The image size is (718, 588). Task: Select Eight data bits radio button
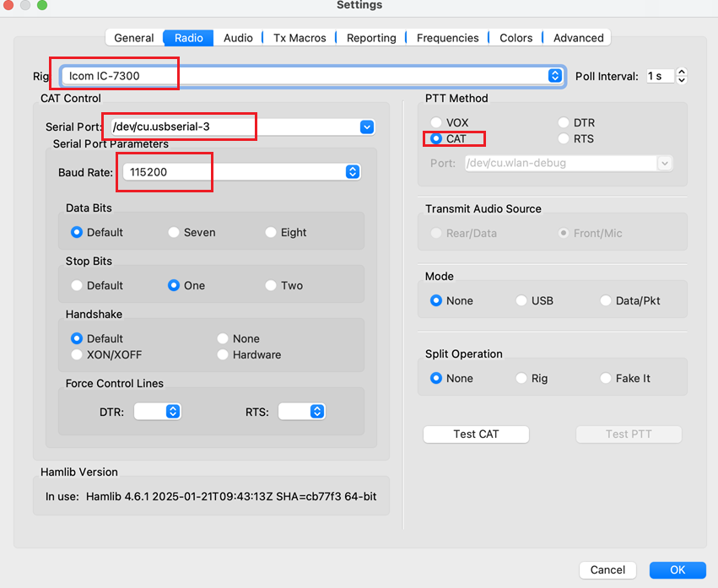coord(272,232)
